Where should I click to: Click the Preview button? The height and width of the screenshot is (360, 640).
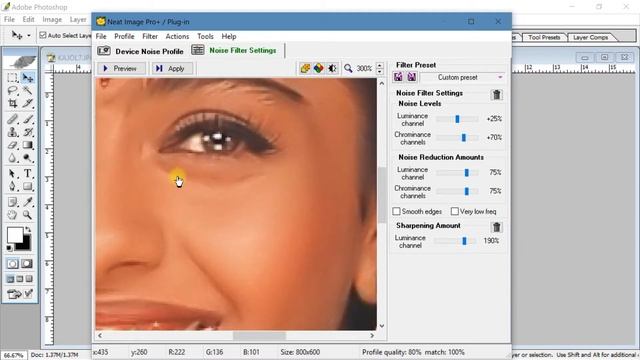point(121,68)
